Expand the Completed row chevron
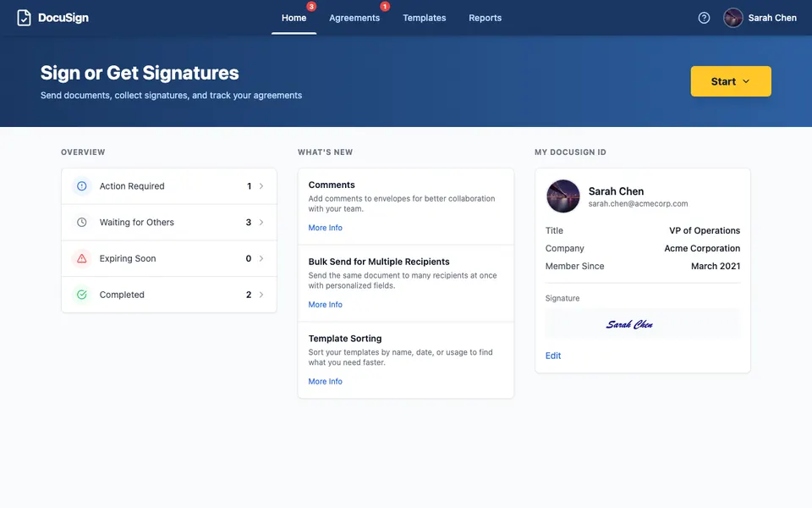The width and height of the screenshot is (812, 508). click(x=261, y=295)
